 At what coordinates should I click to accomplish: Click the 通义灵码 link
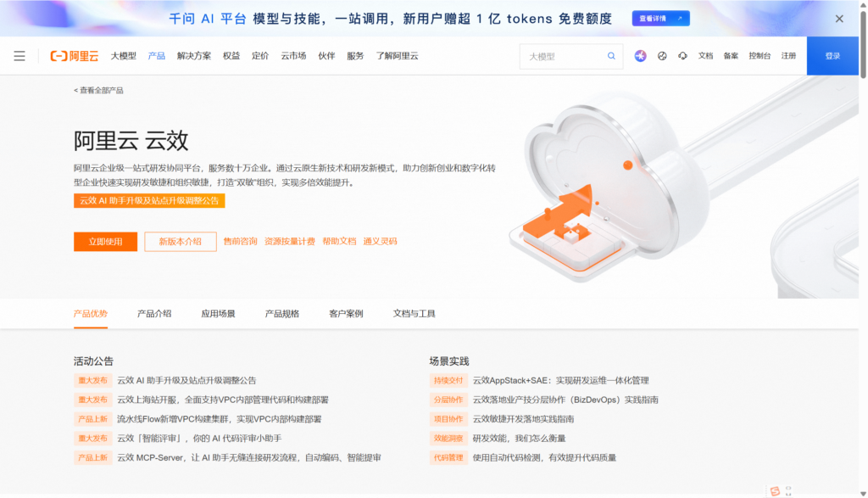pos(381,242)
